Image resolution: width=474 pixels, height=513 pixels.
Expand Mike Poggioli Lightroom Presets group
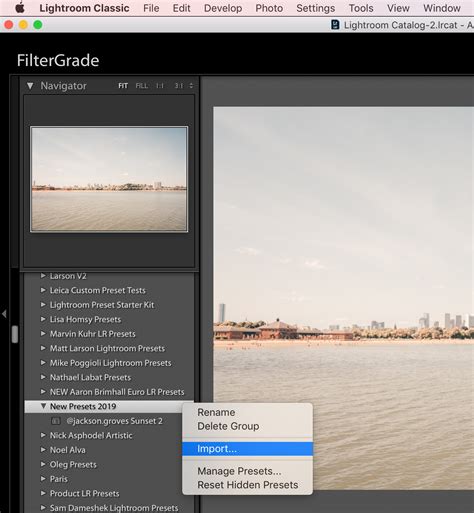coord(43,363)
